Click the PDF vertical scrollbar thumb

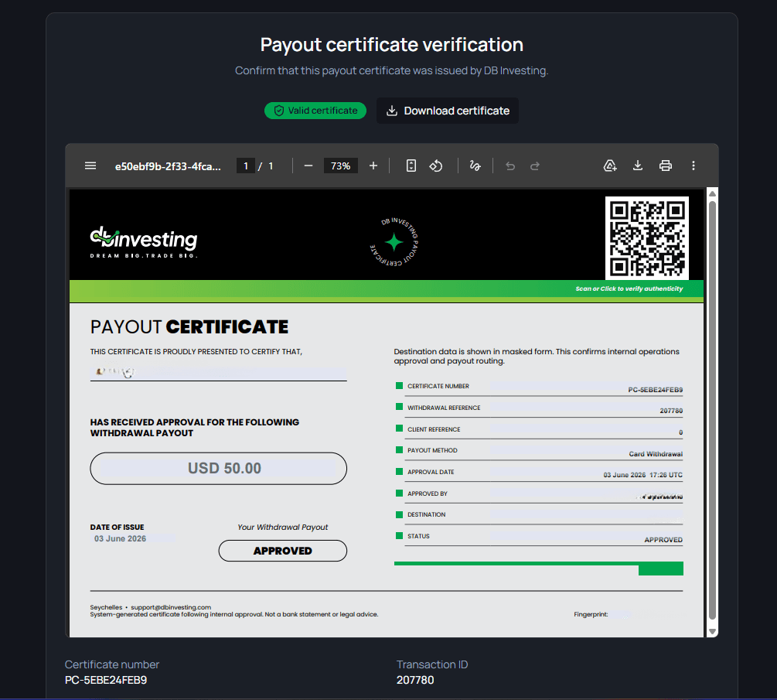pos(712,410)
